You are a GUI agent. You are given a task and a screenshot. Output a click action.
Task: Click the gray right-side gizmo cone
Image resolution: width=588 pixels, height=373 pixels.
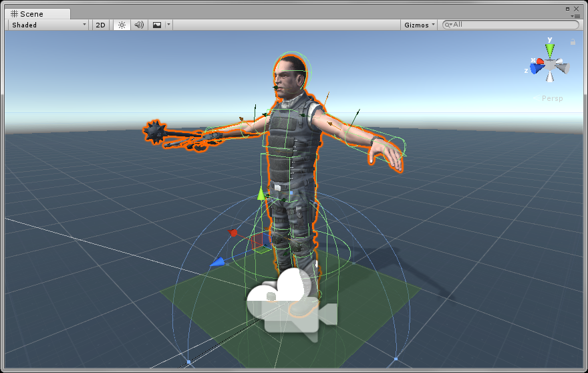pyautogui.click(x=563, y=68)
